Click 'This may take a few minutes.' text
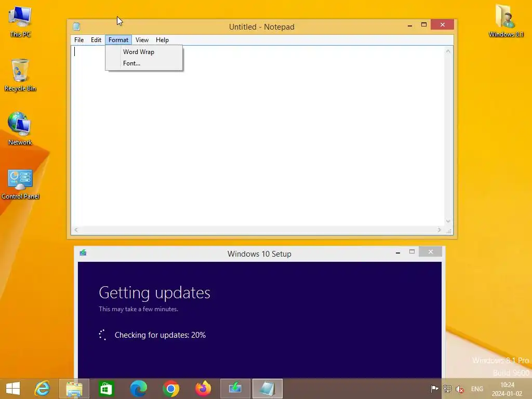This screenshot has height=399, width=532. pos(138,309)
